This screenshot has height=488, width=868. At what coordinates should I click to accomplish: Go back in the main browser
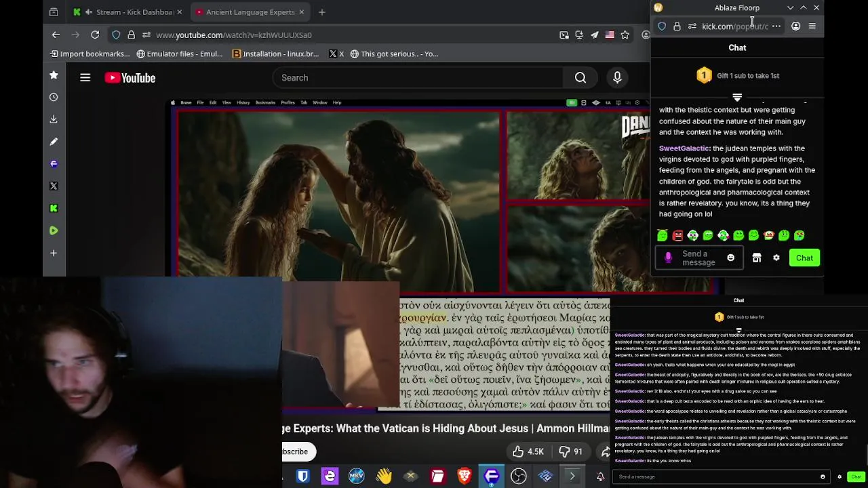[56, 35]
